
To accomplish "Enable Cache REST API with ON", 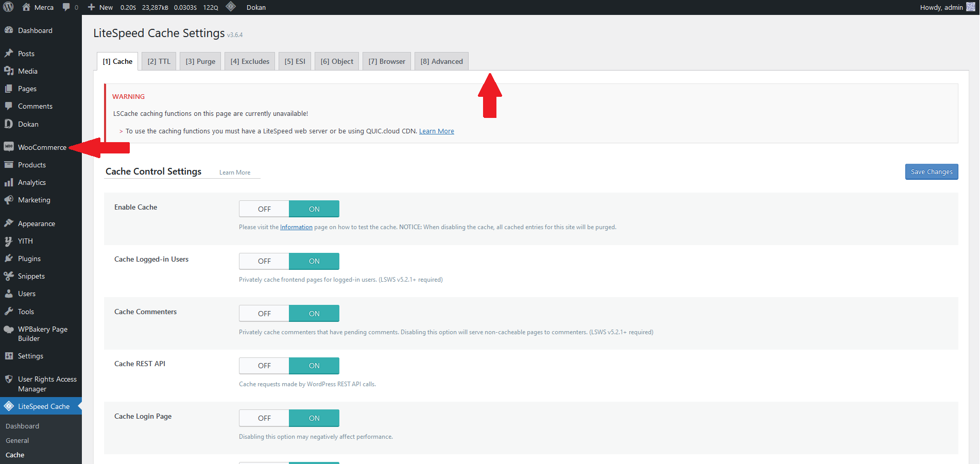I will [x=314, y=366].
